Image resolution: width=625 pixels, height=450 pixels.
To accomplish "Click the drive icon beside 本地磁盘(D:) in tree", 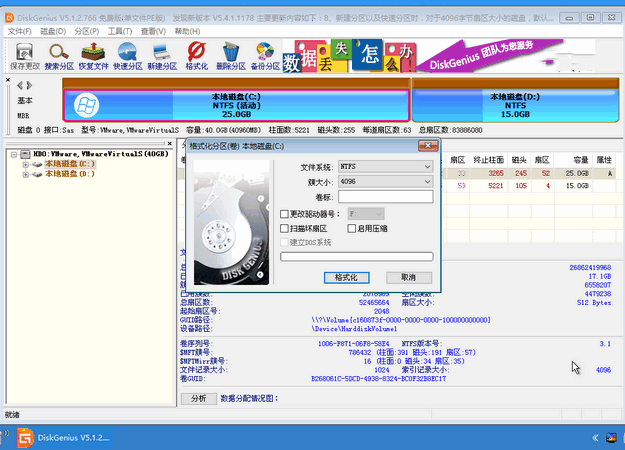I will pos(37,174).
